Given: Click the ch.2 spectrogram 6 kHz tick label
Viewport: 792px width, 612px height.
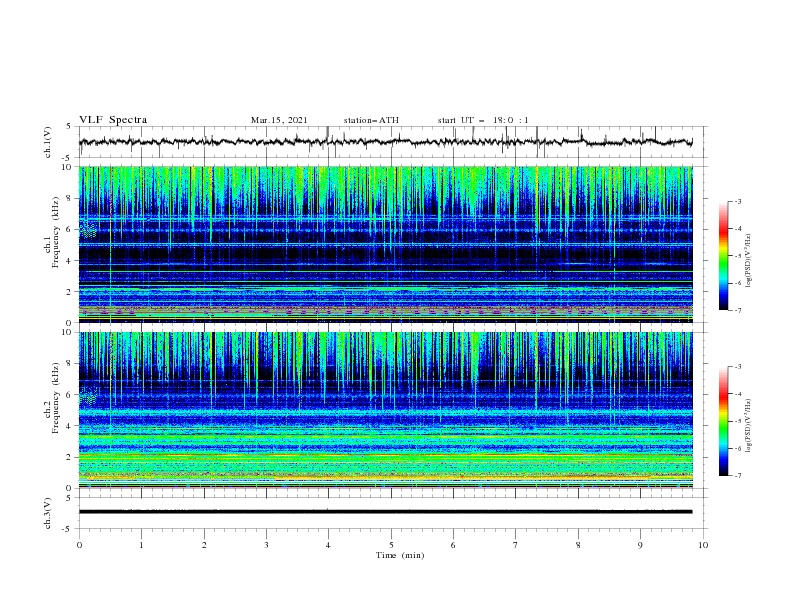Looking at the screenshot, I should (x=69, y=394).
